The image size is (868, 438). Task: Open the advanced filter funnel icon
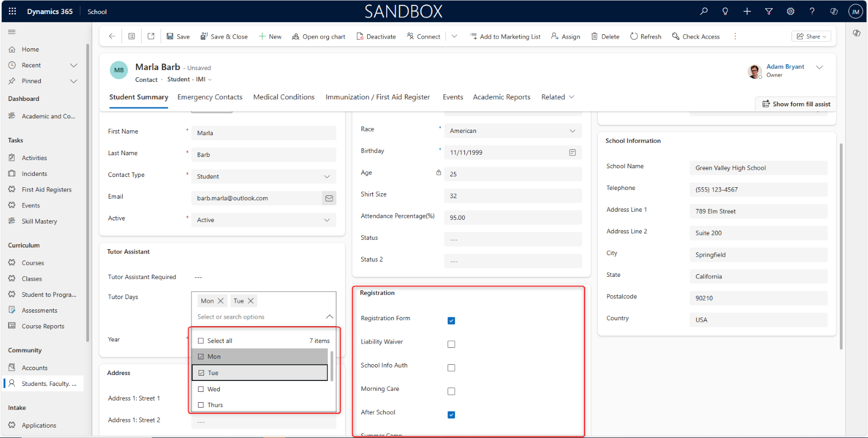(x=769, y=11)
